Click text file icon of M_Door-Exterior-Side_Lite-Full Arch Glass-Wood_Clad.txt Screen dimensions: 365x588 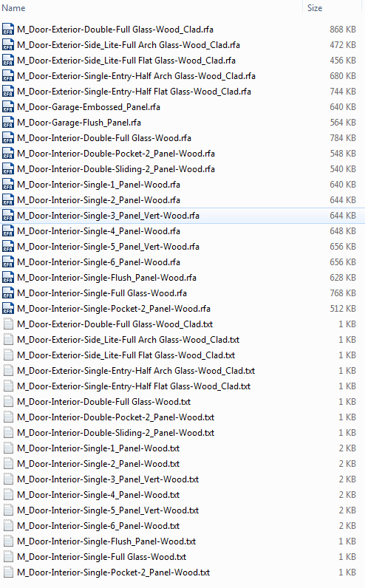click(8, 340)
